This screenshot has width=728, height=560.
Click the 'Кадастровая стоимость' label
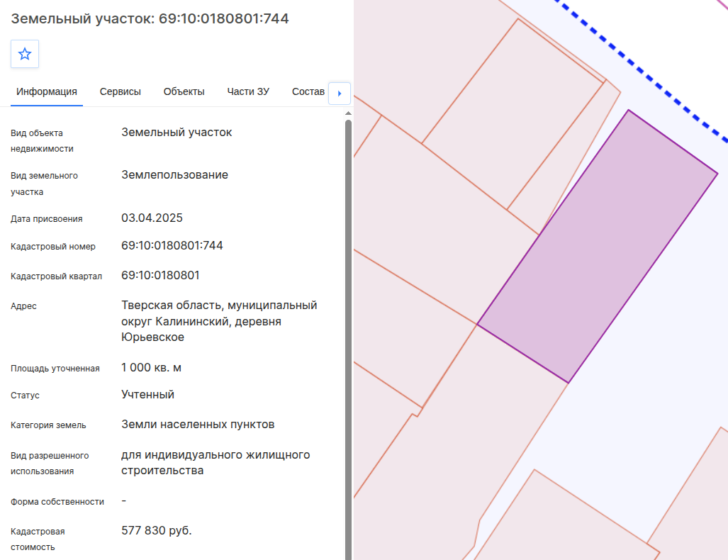coord(38,539)
